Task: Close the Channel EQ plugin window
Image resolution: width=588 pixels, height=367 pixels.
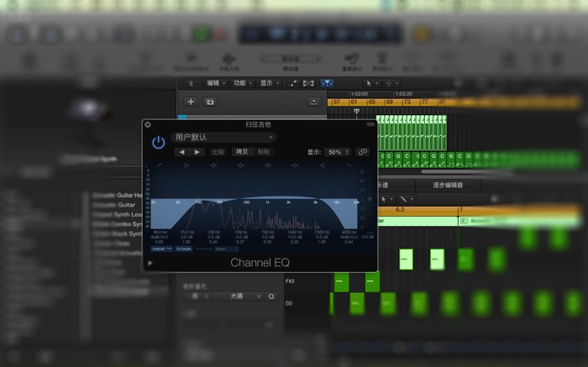Action: pos(148,124)
